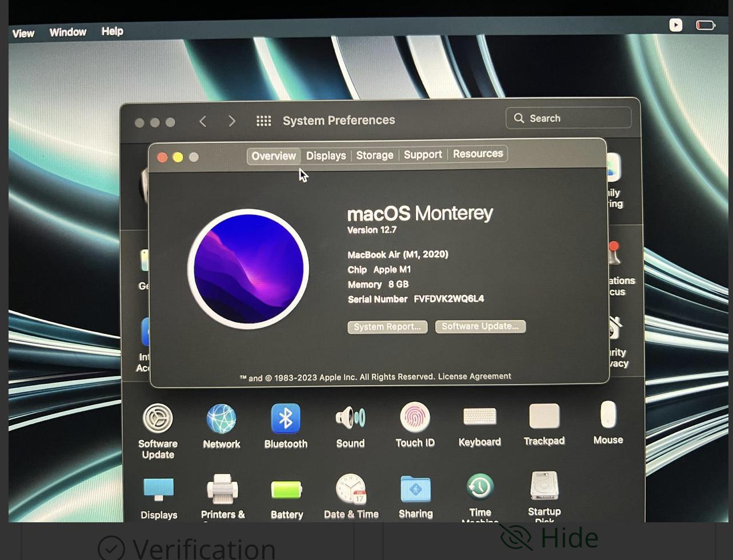733x560 pixels.
Task: Minimize the About This Mac window
Action: (x=178, y=157)
